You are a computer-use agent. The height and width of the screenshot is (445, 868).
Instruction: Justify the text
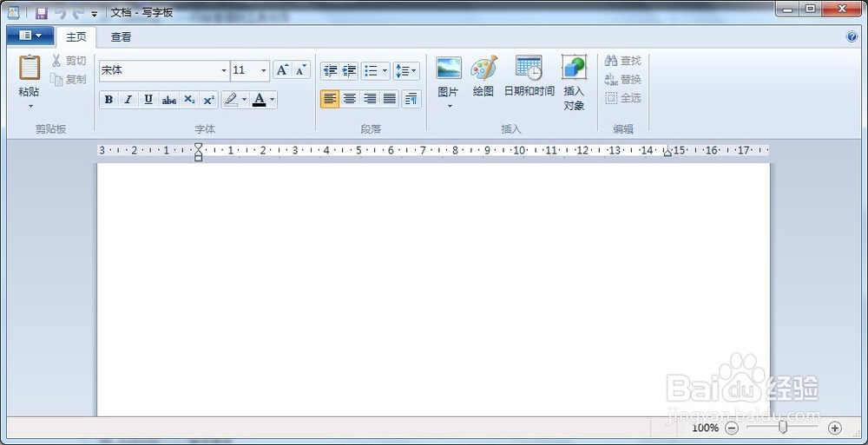pyautogui.click(x=390, y=99)
